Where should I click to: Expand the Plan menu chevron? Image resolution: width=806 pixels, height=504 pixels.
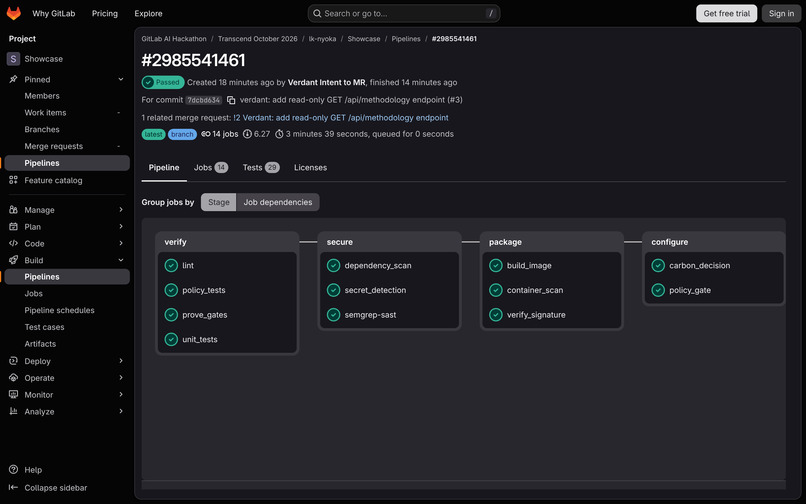(121, 226)
